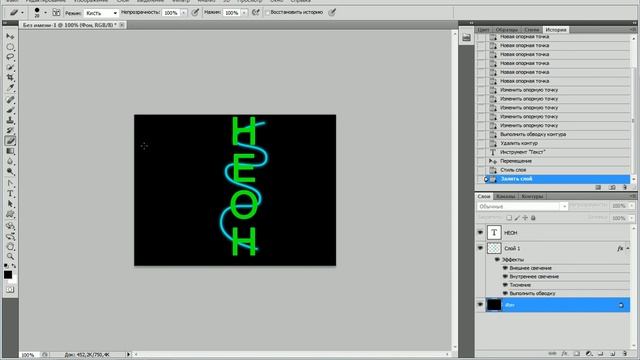Select the Lasso tool
The height and width of the screenshot is (360, 640).
pyautogui.click(x=10, y=57)
